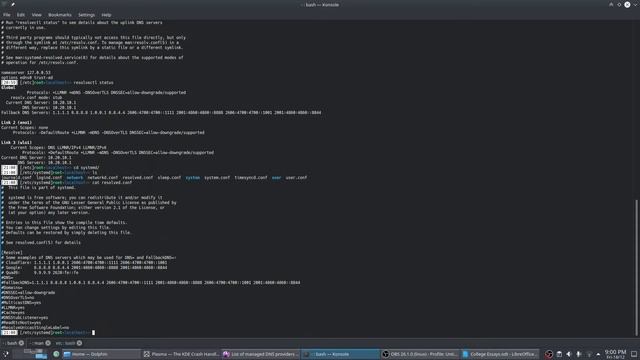Switch to OBS 26.1.0 taskbar window
This screenshot has height=360, width=640.
coord(420,354)
